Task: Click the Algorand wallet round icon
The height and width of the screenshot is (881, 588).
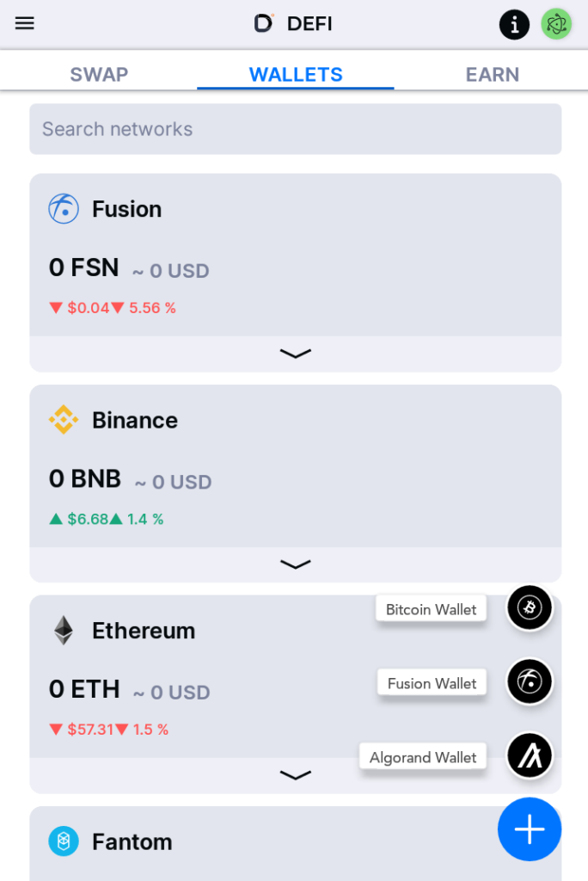Action: (530, 755)
